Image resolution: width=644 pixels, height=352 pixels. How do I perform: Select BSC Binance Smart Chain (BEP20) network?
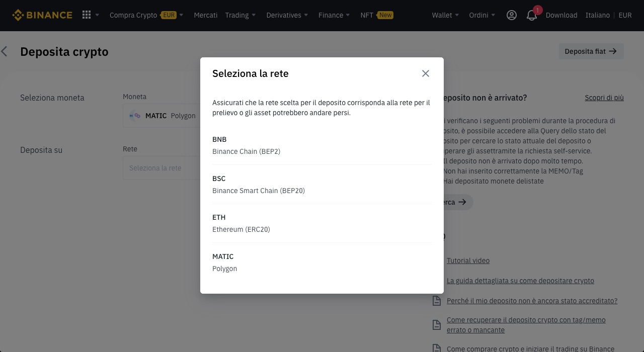click(x=322, y=185)
